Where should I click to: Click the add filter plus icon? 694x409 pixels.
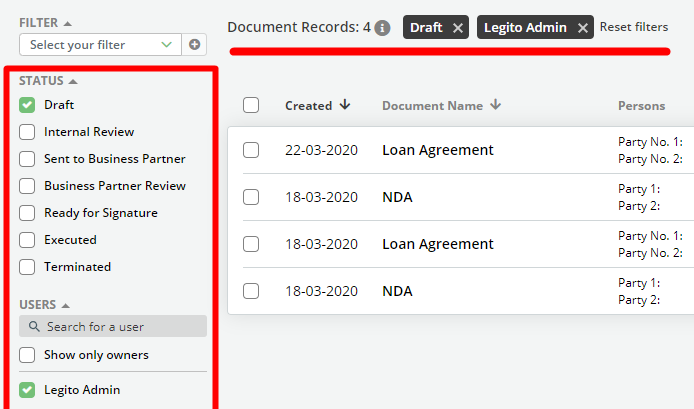[194, 44]
